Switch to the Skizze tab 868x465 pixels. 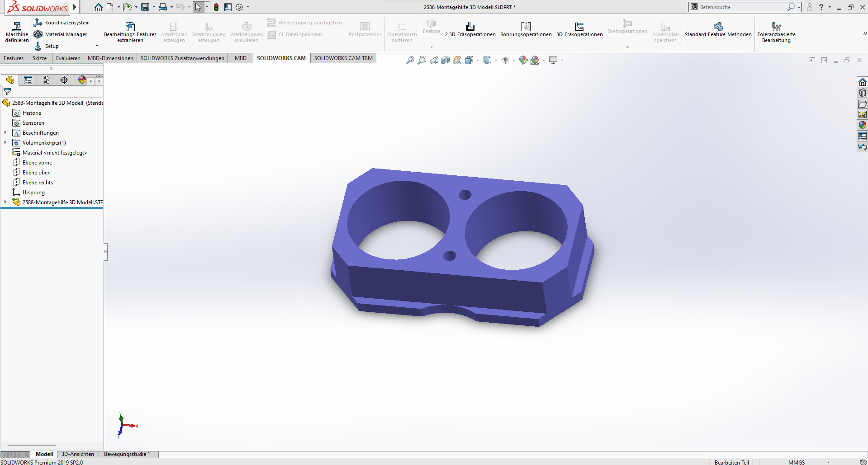click(39, 58)
